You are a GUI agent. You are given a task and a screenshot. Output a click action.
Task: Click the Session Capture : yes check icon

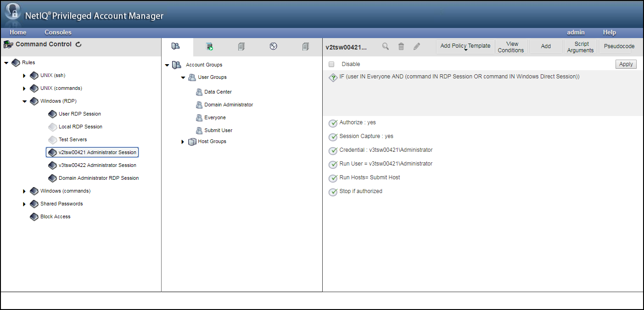(x=333, y=137)
